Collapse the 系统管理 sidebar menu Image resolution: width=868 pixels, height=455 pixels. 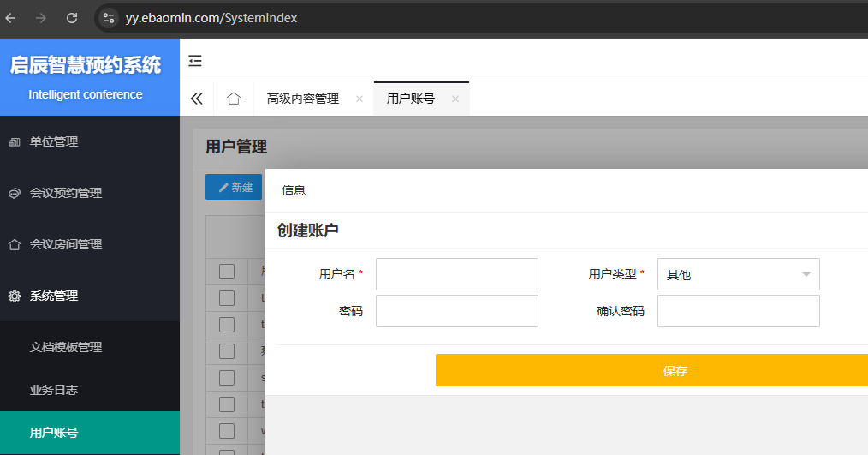[90, 296]
